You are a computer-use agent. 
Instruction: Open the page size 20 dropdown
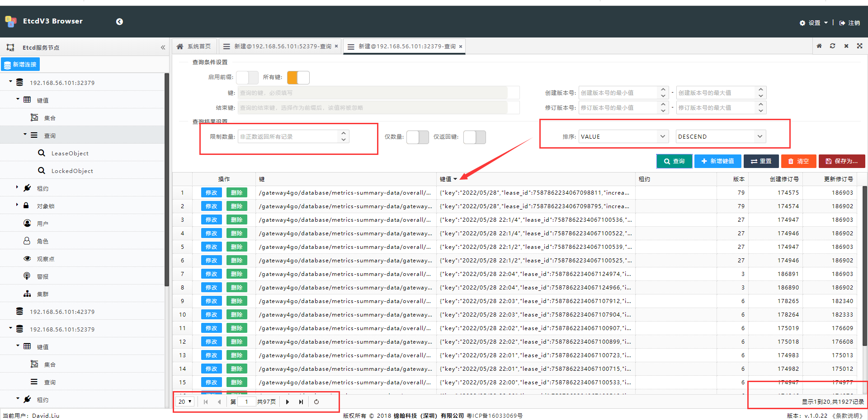(185, 401)
